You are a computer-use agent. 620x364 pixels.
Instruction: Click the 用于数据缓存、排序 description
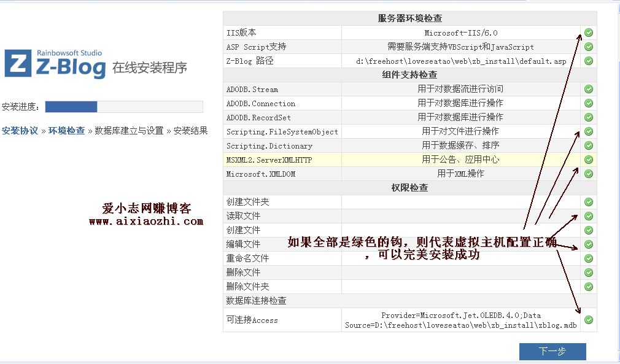460,145
